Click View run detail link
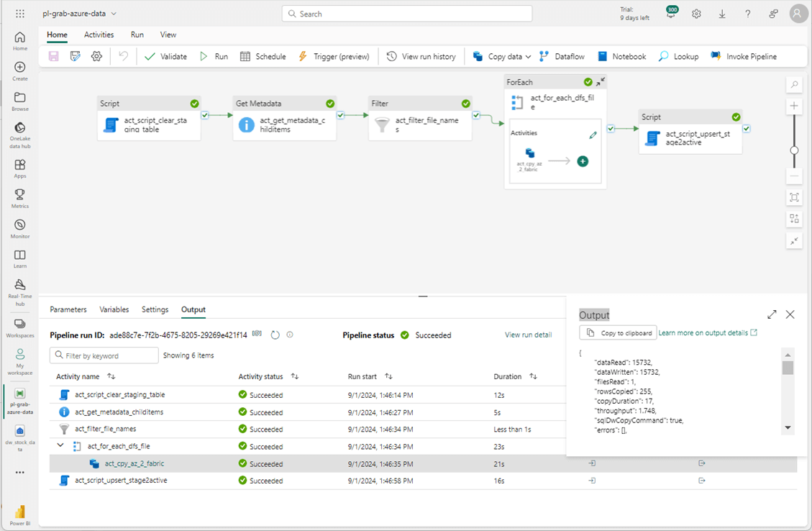 [528, 335]
